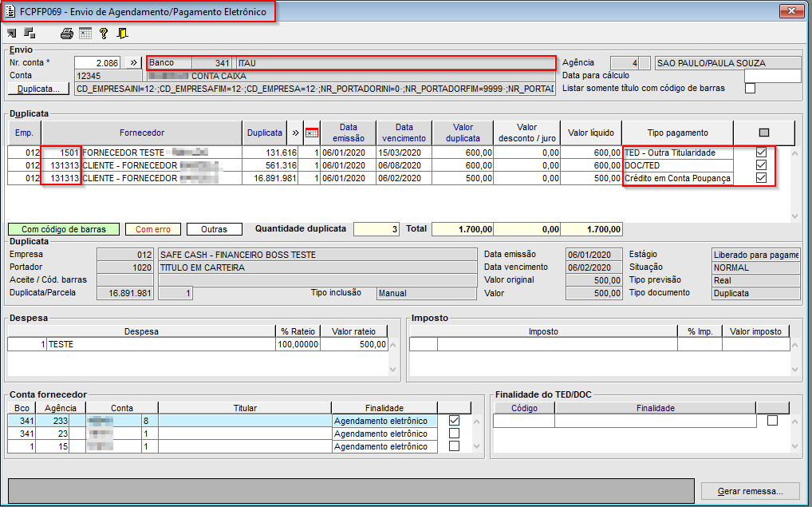Click the Duplicata grid scroll up arrow
812x507 pixels.
point(795,153)
